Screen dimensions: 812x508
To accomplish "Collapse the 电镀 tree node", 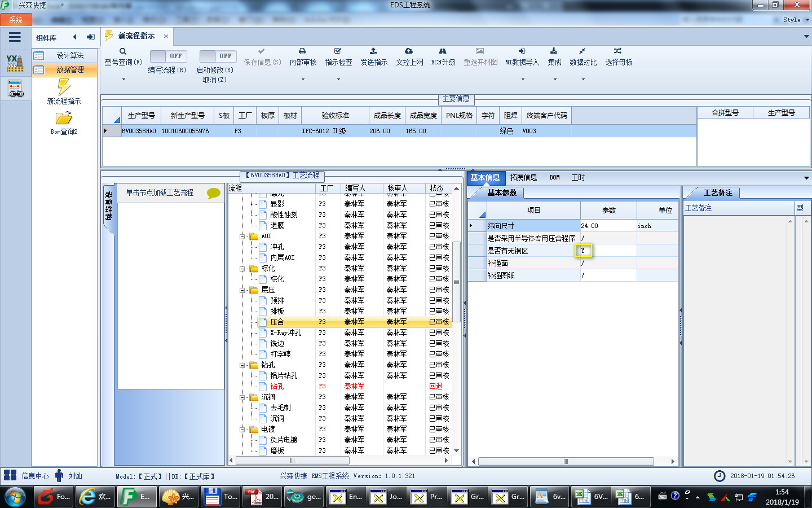I will 242,430.
